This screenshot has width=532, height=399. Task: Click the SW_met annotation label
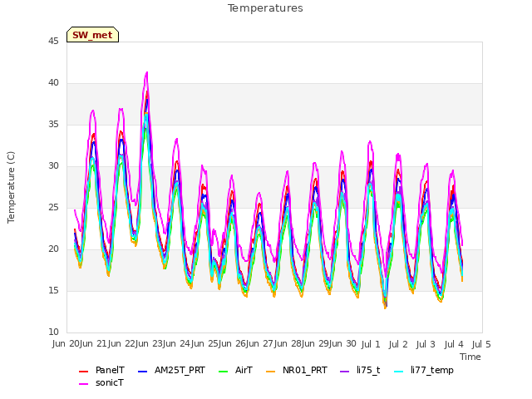[92, 35]
